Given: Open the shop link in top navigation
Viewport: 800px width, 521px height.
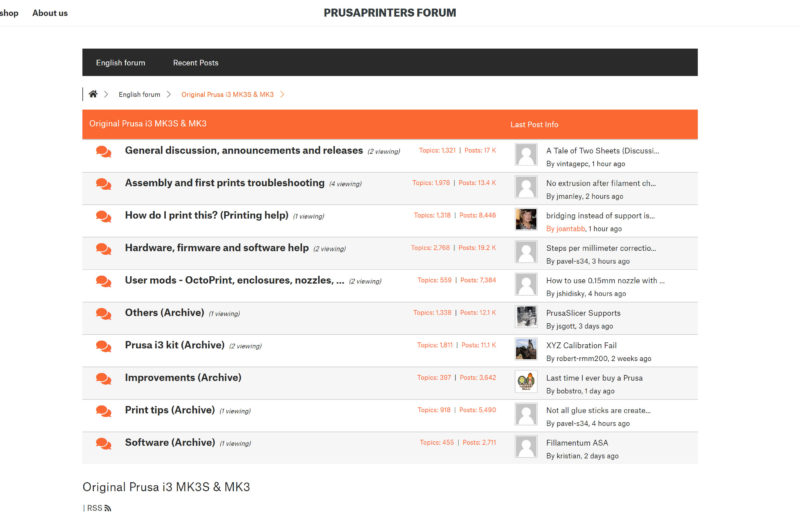Looking at the screenshot, I should click(9, 13).
